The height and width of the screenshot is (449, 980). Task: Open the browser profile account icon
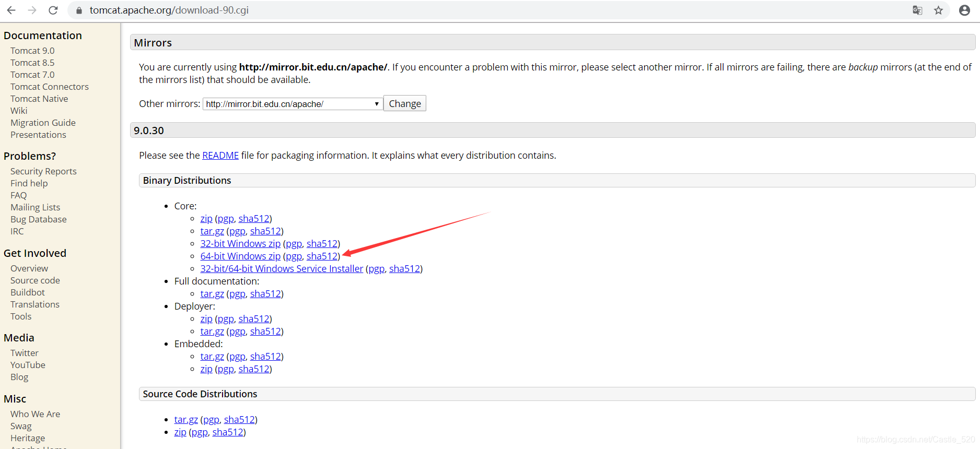point(964,10)
